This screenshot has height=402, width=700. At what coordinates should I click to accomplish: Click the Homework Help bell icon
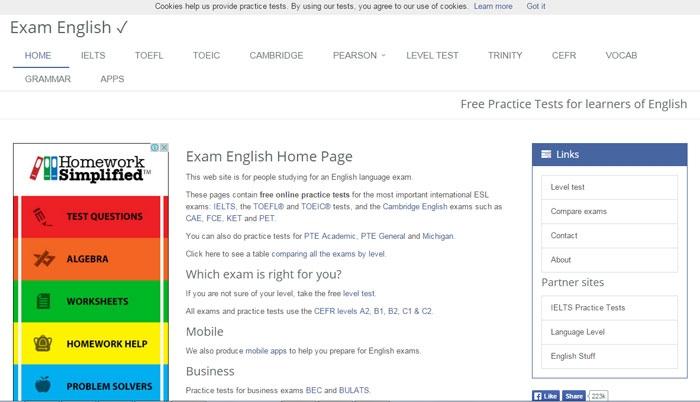coord(43,343)
